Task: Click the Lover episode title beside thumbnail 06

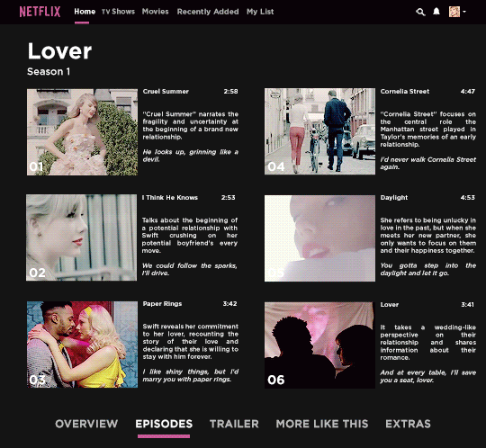Action: [390, 305]
